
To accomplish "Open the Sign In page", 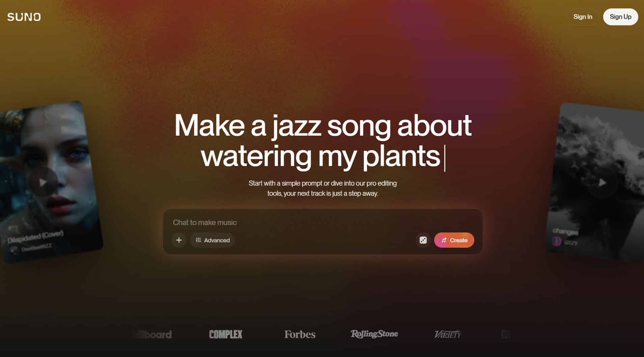I will click(583, 17).
